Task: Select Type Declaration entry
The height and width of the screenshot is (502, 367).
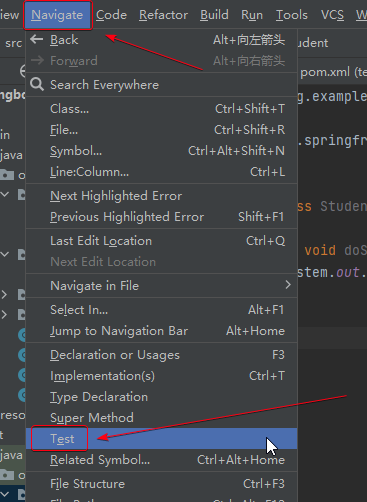Action: [162, 397]
